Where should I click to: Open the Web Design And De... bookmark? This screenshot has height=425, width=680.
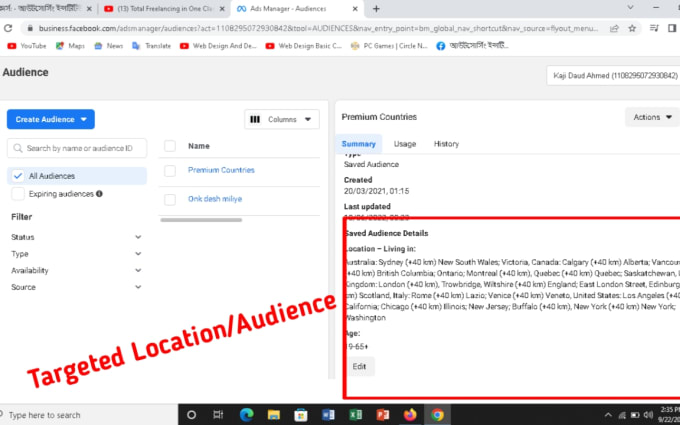point(218,46)
